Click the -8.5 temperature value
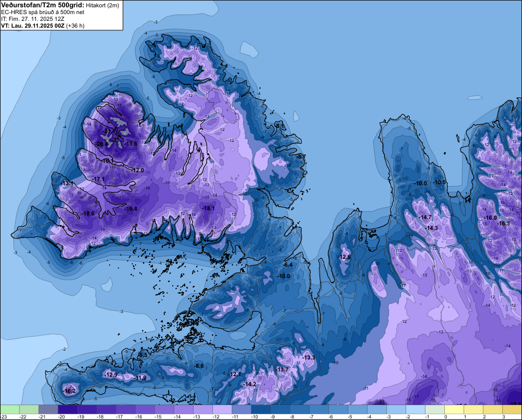 point(143,355)
